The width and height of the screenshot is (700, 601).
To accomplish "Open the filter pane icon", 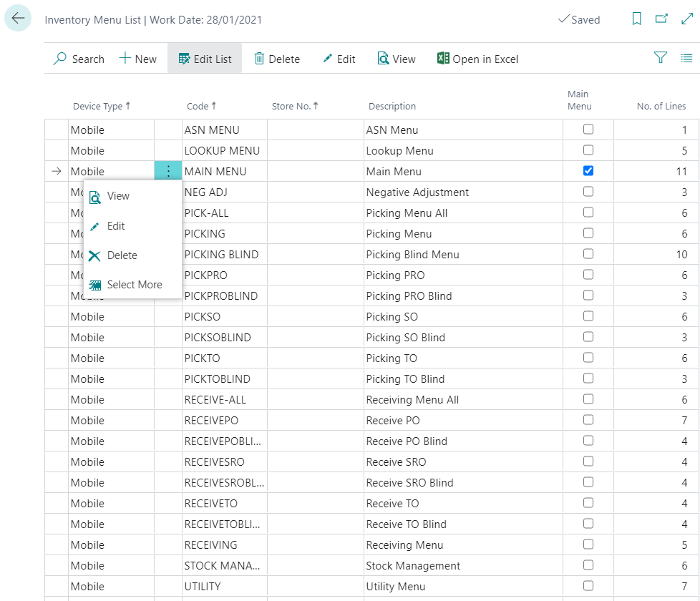I will click(x=660, y=59).
